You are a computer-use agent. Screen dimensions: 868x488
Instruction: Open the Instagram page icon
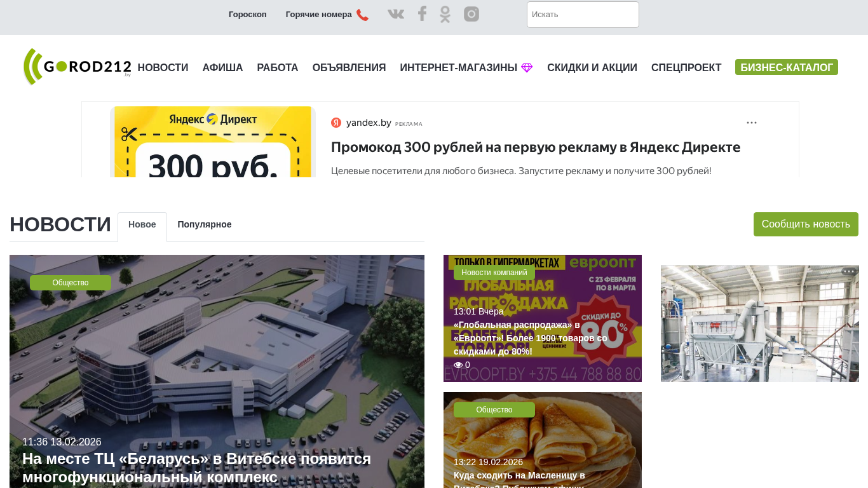click(471, 14)
